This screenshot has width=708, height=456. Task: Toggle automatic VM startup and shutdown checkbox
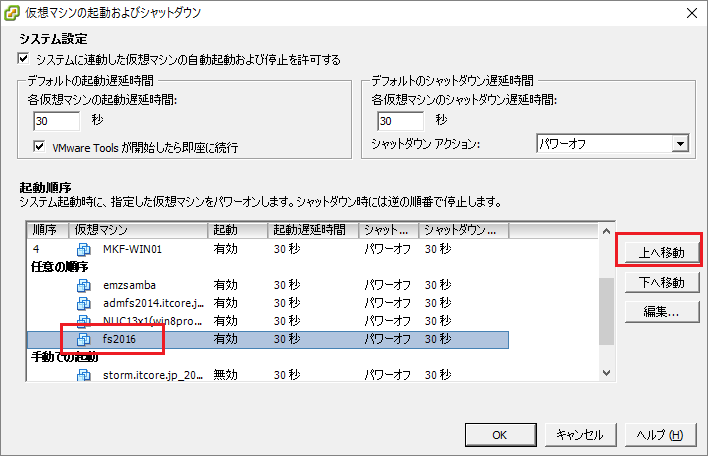tap(23, 59)
